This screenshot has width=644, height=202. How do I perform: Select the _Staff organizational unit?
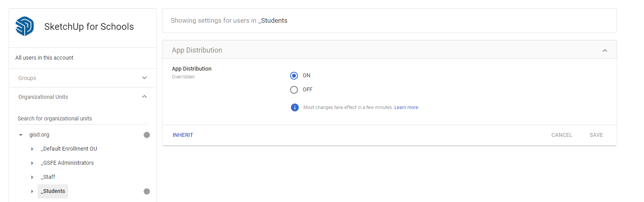tap(49, 177)
